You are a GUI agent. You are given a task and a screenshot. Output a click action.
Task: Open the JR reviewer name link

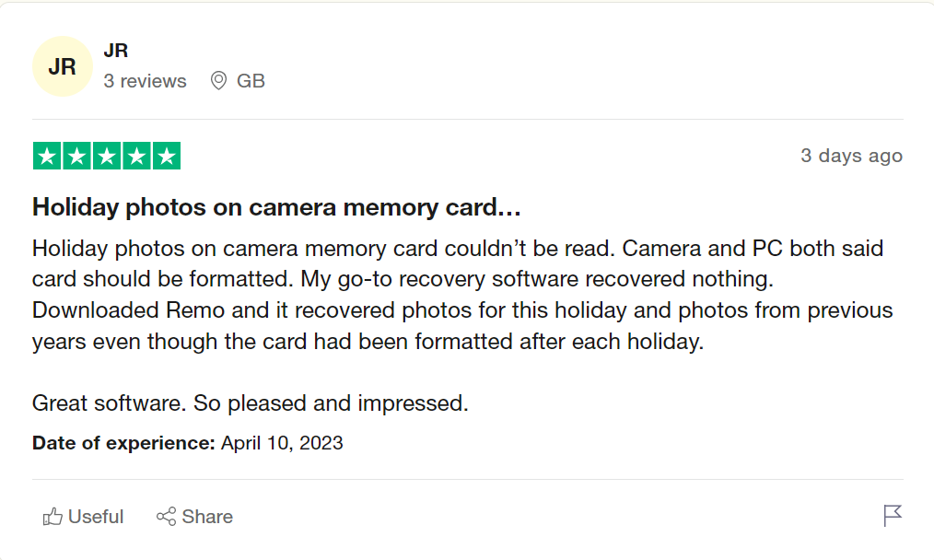click(x=115, y=51)
